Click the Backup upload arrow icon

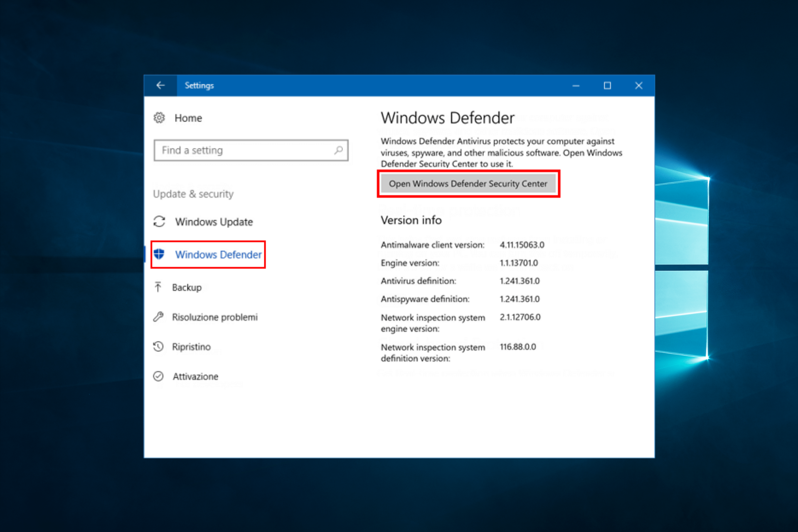pos(158,287)
